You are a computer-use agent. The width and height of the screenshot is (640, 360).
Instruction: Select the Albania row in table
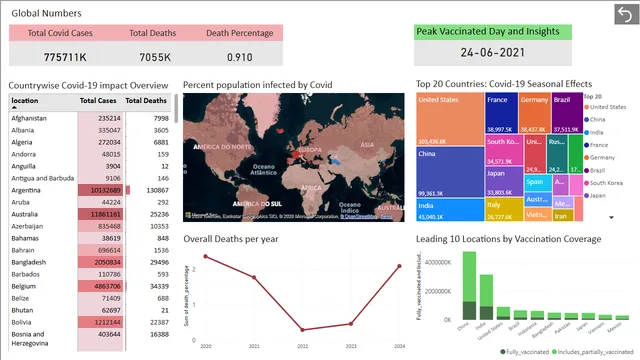coord(90,130)
